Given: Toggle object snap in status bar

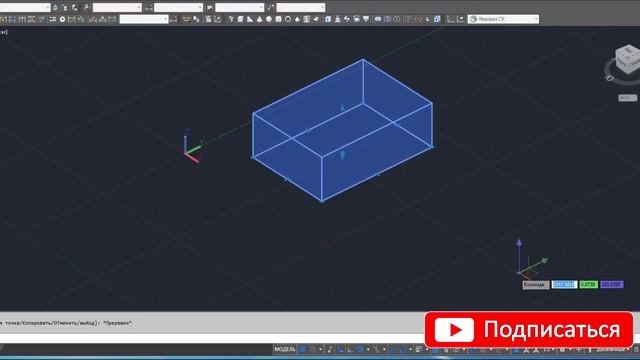Looking at the screenshot, I should click(402, 349).
